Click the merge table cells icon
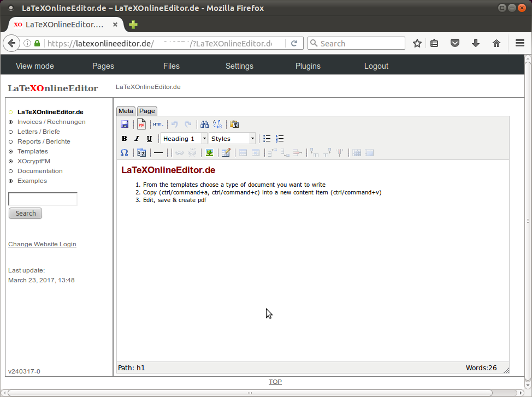 [369, 153]
